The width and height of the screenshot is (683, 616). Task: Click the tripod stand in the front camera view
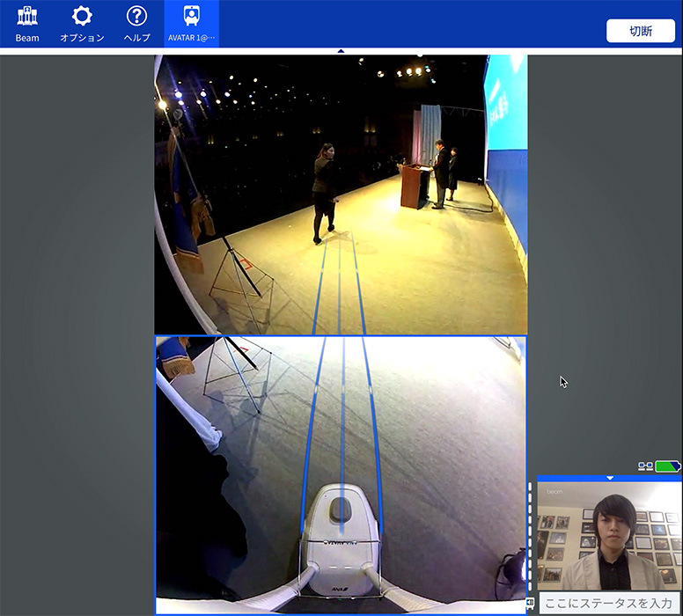tap(239, 280)
